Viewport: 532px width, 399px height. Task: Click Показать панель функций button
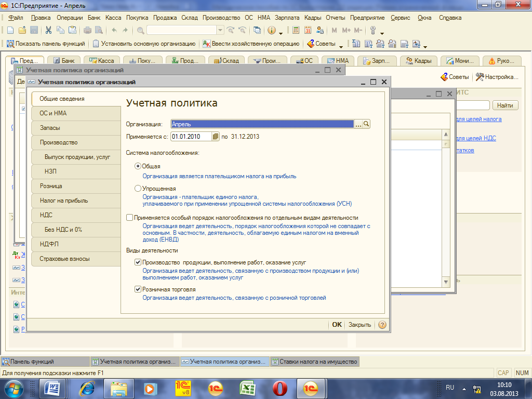pyautogui.click(x=46, y=44)
